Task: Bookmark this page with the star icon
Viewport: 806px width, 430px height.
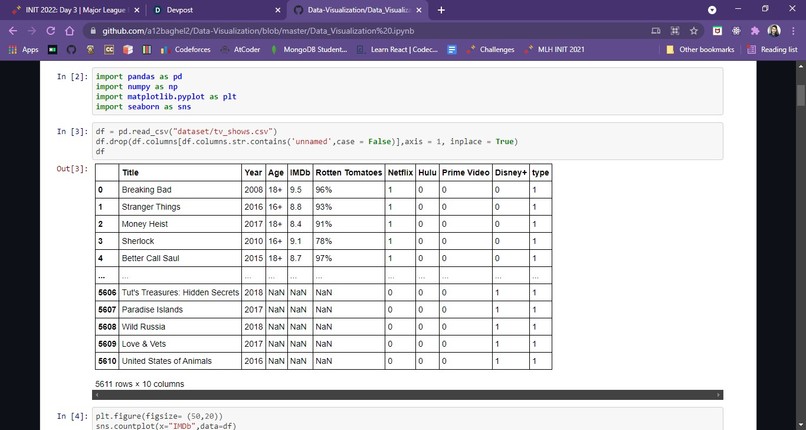Action: [x=694, y=31]
